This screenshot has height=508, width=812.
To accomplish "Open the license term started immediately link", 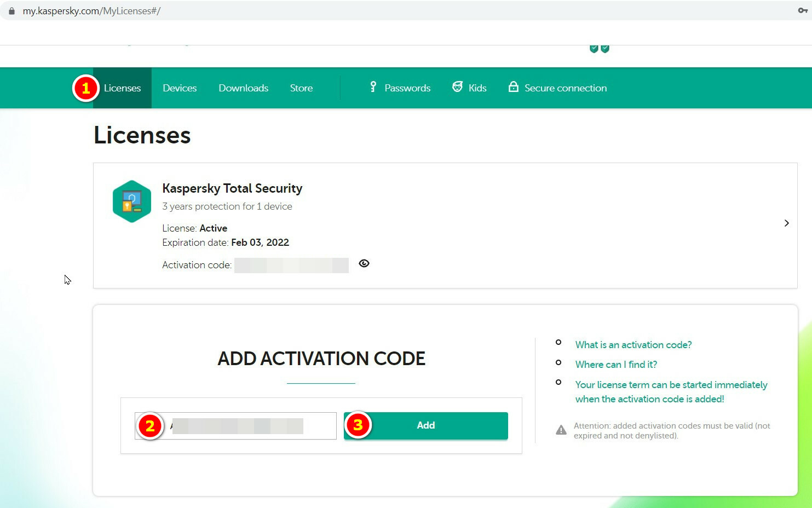I will point(671,392).
